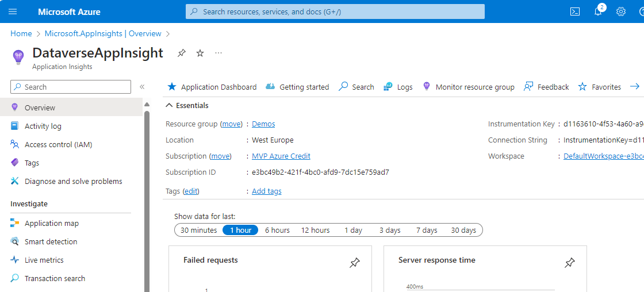This screenshot has height=292, width=644.
Task: Pin the Server response time chart
Action: click(x=569, y=263)
